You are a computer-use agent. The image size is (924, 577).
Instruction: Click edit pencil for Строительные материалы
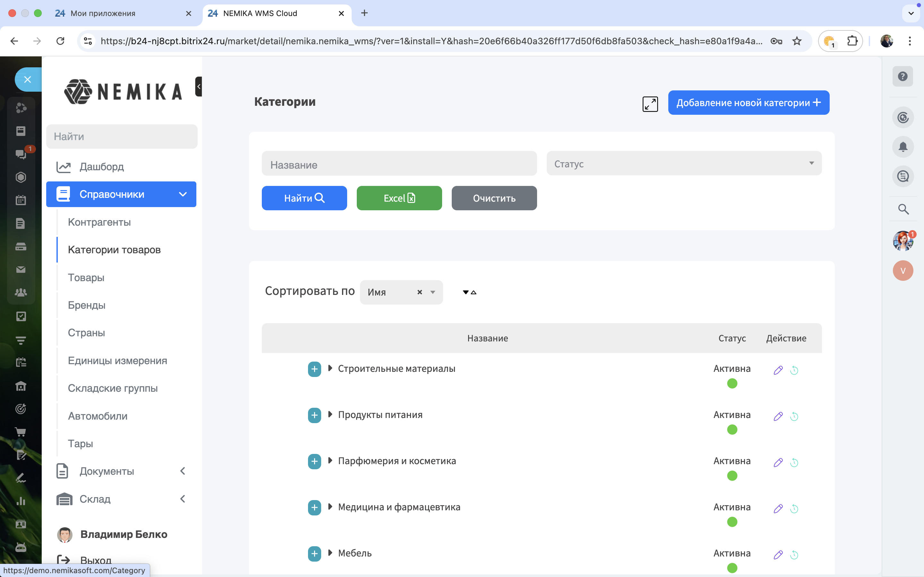(x=778, y=370)
